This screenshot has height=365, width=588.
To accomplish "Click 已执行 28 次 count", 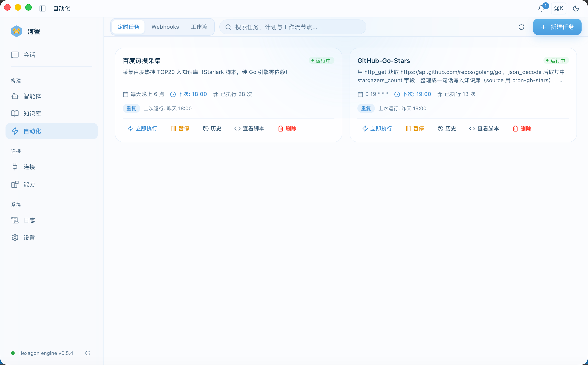I will (x=233, y=94).
